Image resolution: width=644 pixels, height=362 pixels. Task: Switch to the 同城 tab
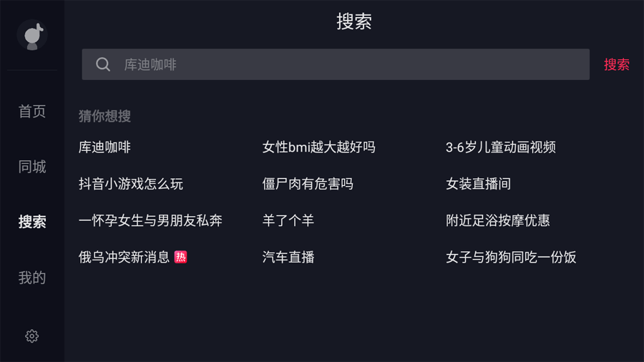32,167
